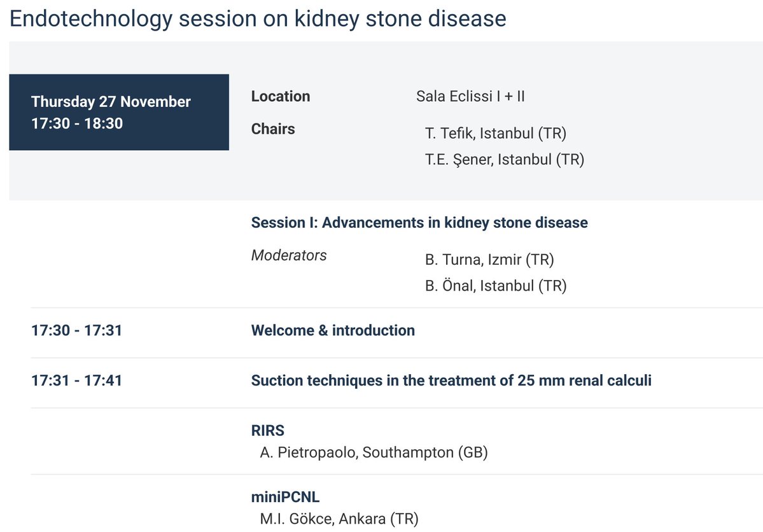Open chair T.E. Şener, Istanbul profile
The height and width of the screenshot is (532, 763).
(x=504, y=160)
